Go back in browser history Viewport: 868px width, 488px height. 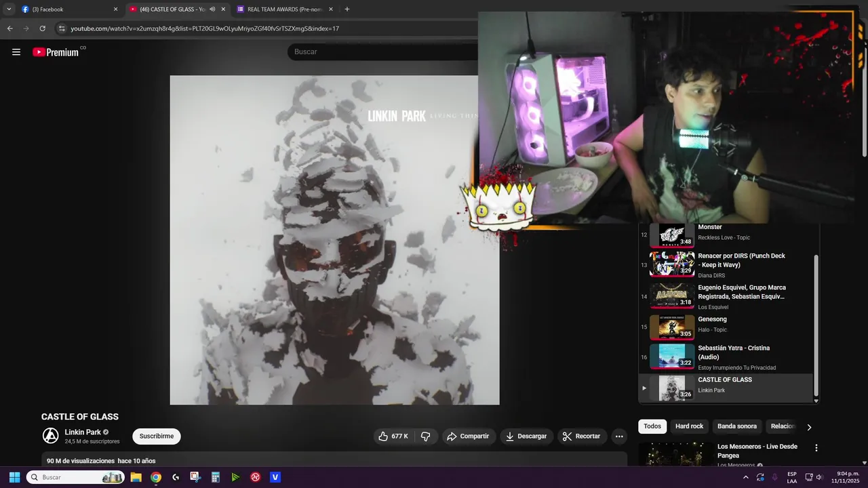pyautogui.click(x=9, y=28)
